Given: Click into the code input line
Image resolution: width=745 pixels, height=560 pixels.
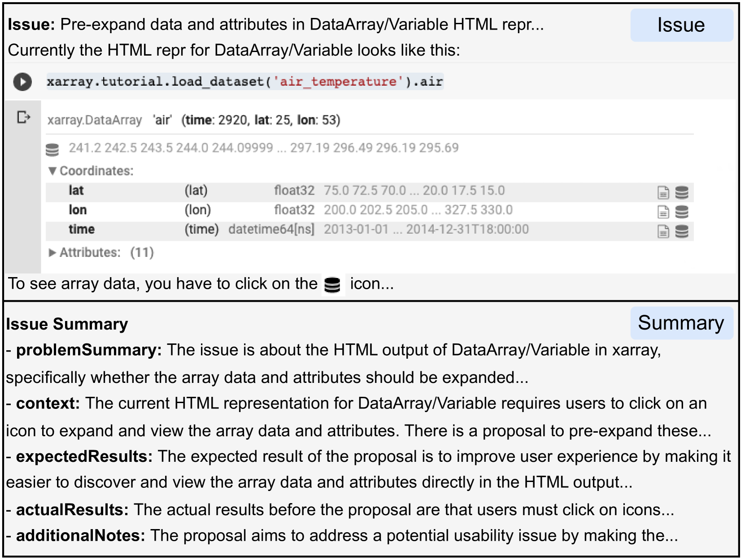Looking at the screenshot, I should click(245, 82).
